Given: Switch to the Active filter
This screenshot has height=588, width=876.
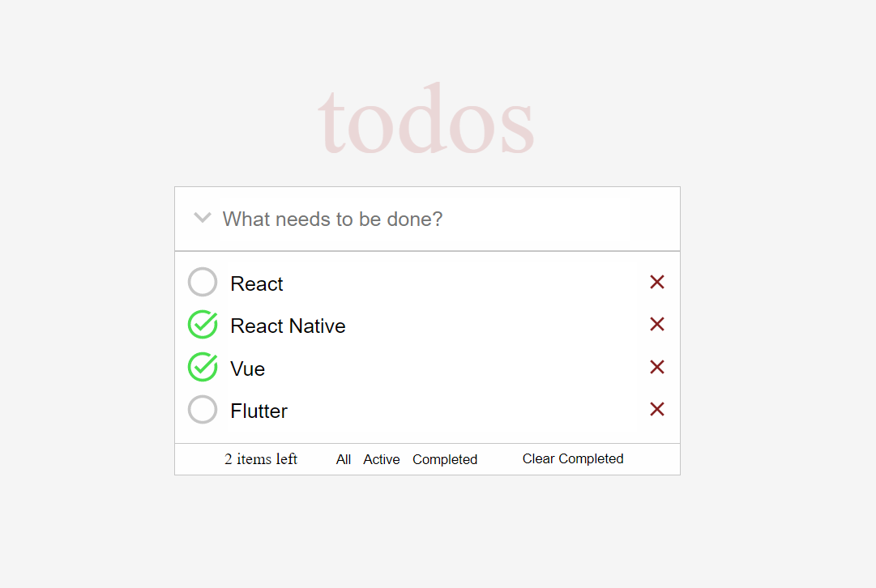Looking at the screenshot, I should pyautogui.click(x=381, y=459).
